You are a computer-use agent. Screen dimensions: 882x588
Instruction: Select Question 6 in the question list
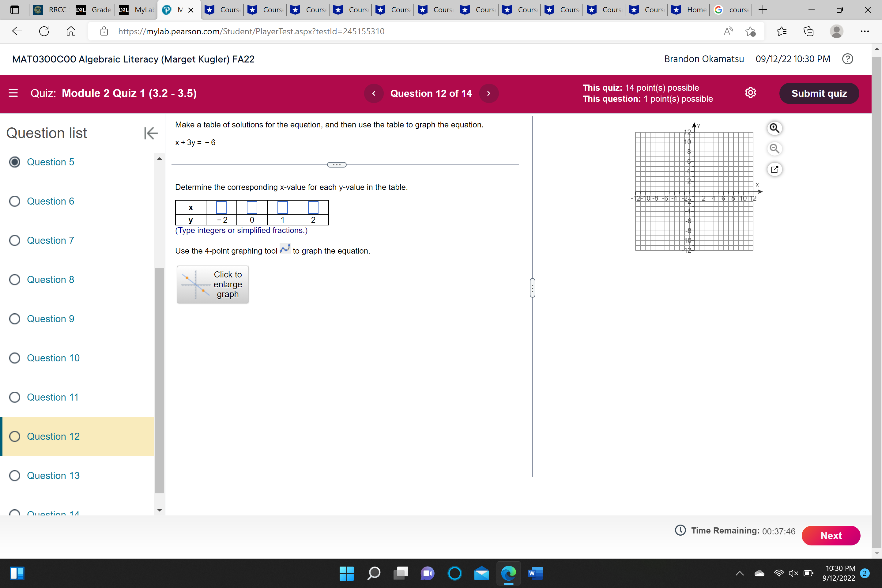pyautogui.click(x=51, y=202)
